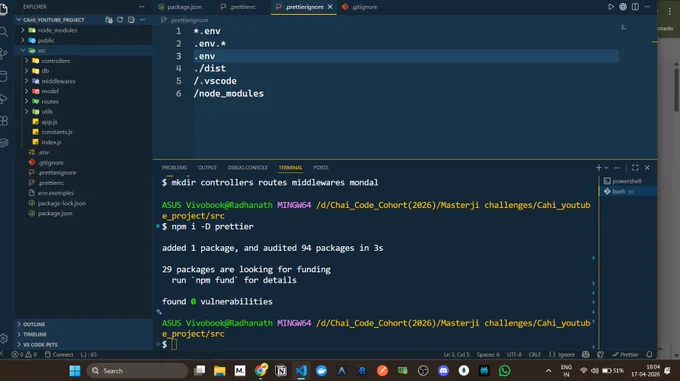Open Copilot status icon in status bar
The image size is (680, 381).
[585, 355]
